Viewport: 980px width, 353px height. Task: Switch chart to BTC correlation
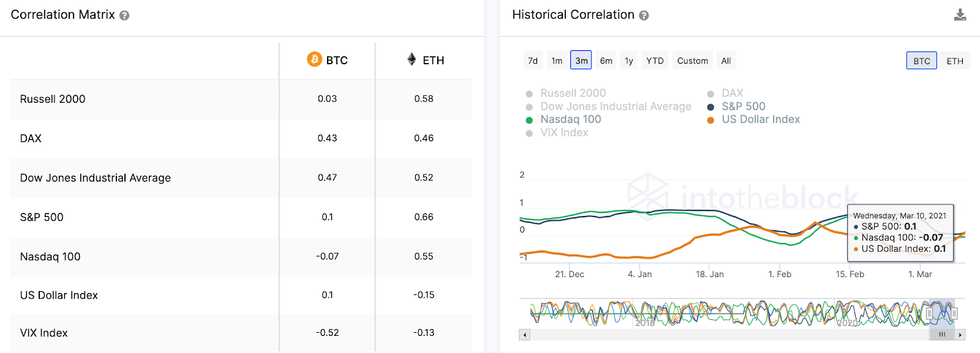921,61
